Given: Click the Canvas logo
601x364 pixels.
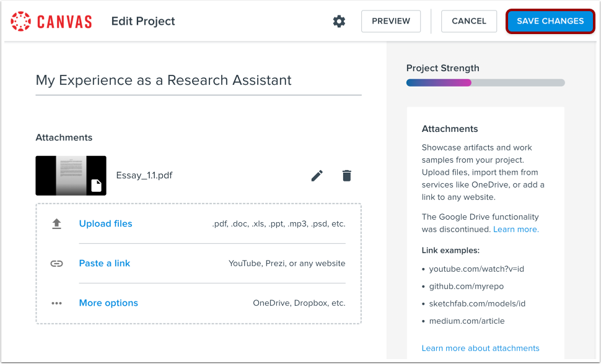Looking at the screenshot, I should point(51,21).
